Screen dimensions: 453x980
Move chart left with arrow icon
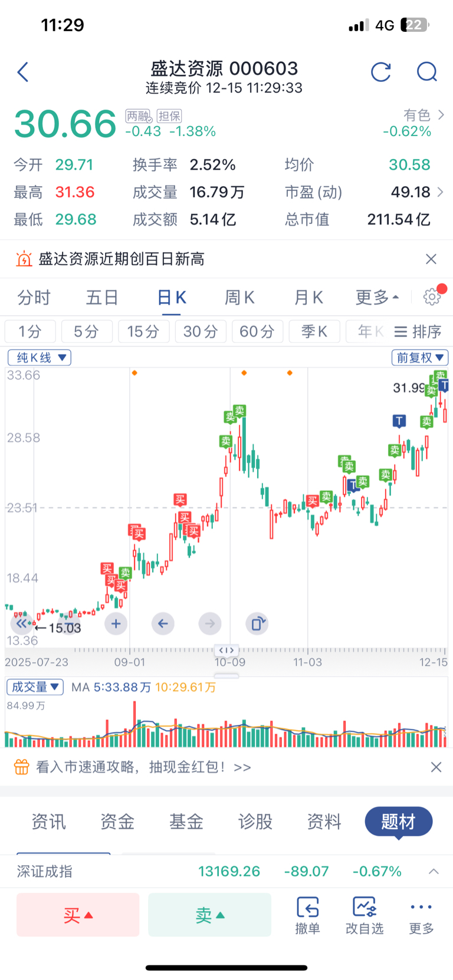point(163,623)
